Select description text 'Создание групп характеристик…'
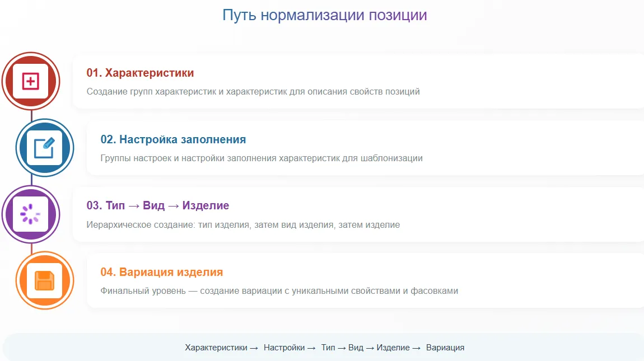The image size is (644, 361). (x=253, y=92)
